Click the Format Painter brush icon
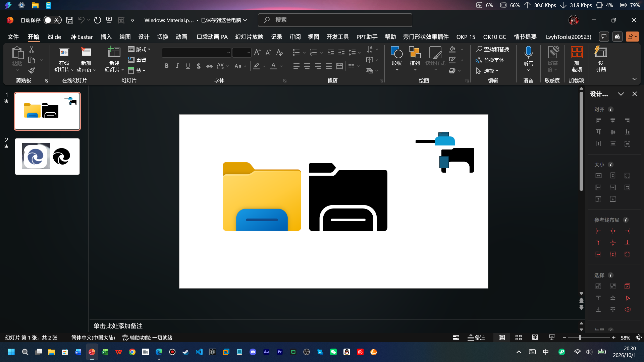The image size is (644, 362). point(32,70)
